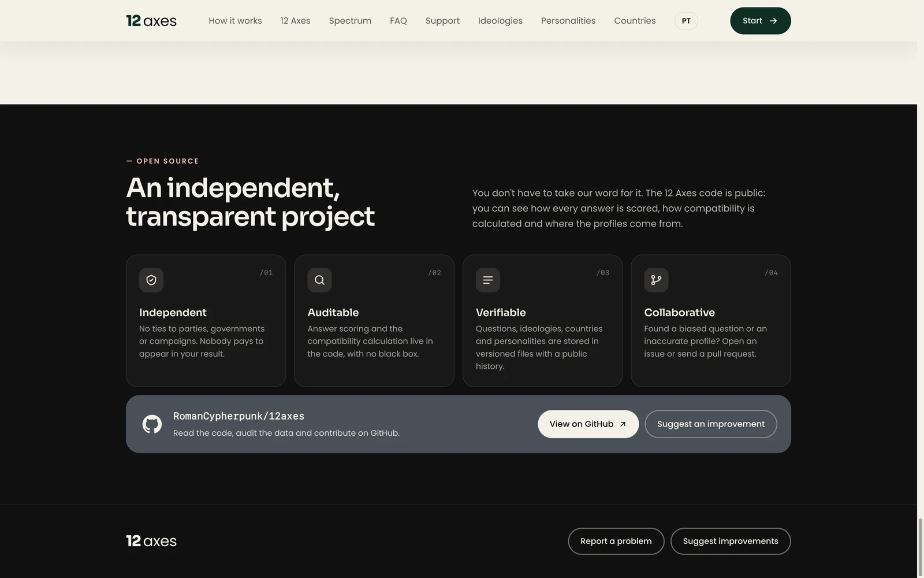This screenshot has height=578, width=924.
Task: Click the magnifier icon on Auditable card
Action: (x=319, y=280)
